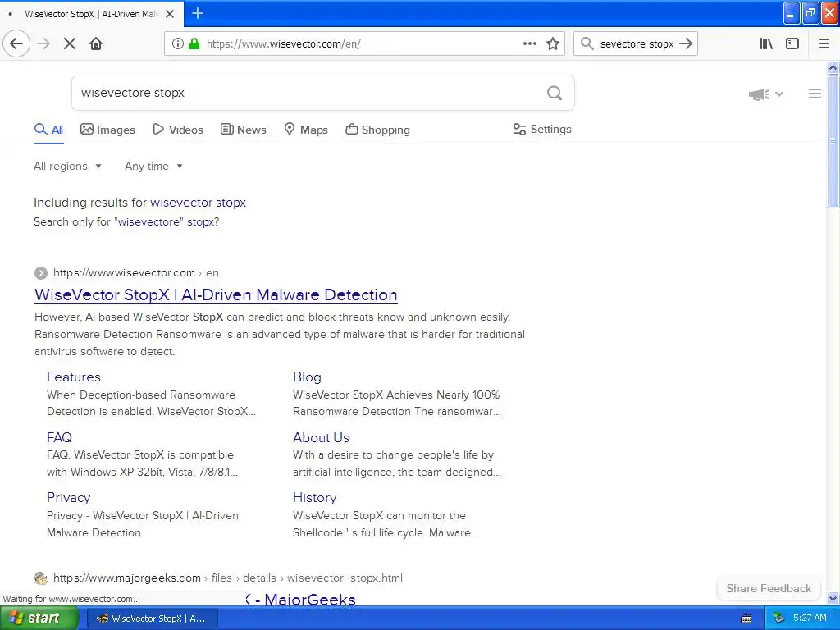840x630 pixels.
Task: Click the 5:27 AM system clock
Action: (x=810, y=618)
